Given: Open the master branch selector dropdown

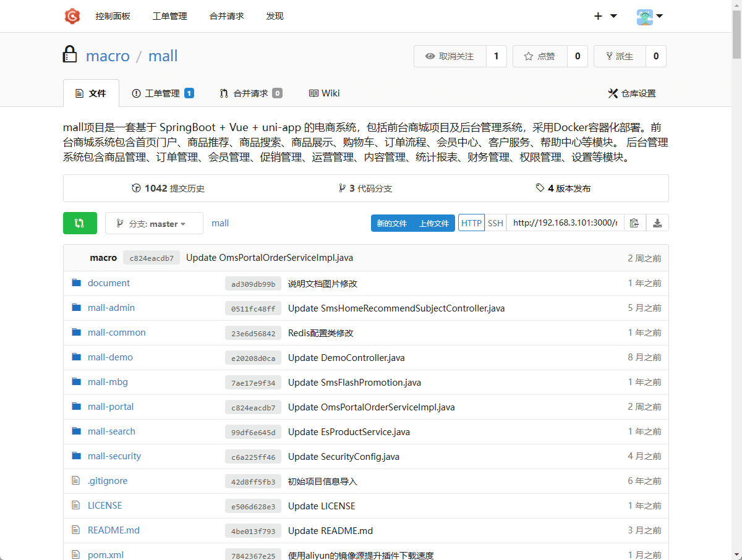Looking at the screenshot, I should pos(154,224).
